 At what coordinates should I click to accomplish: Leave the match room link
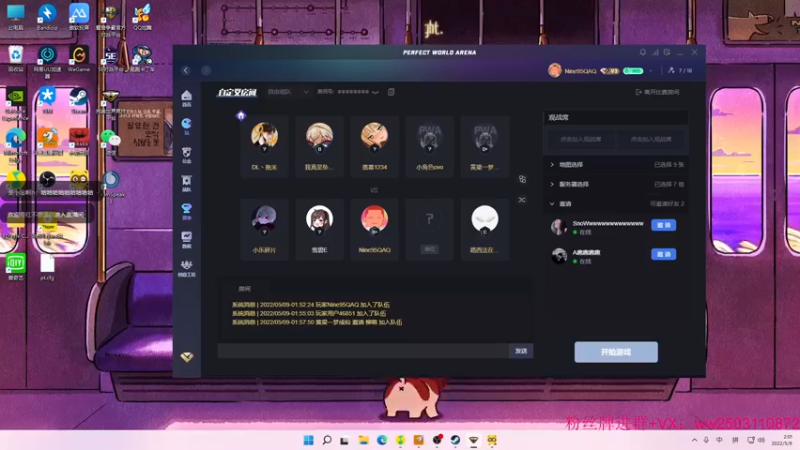[657, 92]
